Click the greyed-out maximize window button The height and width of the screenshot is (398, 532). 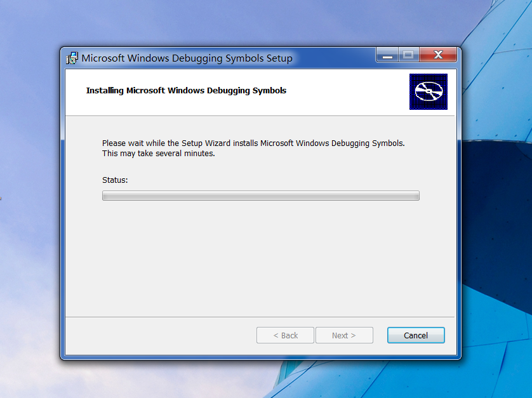[408, 55]
